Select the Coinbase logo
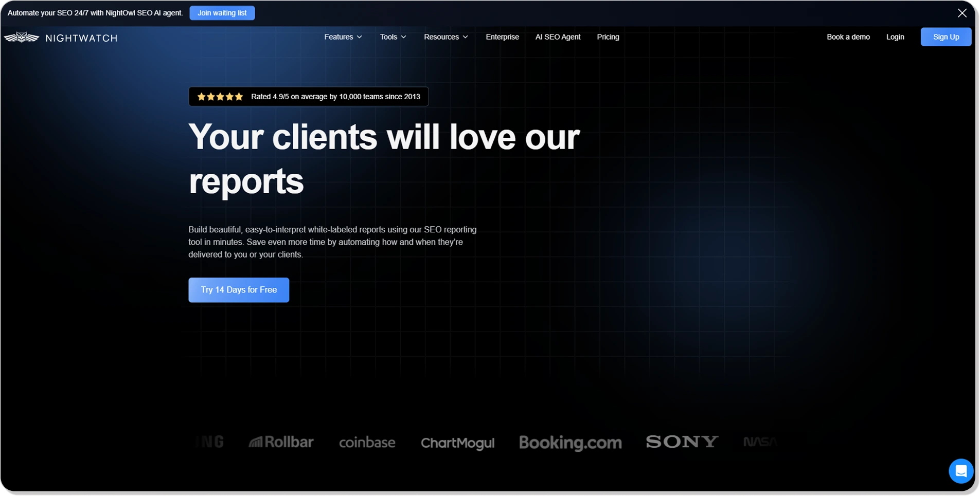The width and height of the screenshot is (980, 496). click(x=366, y=443)
